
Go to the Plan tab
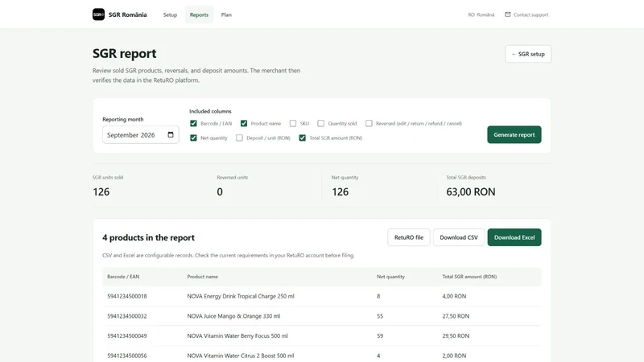click(x=226, y=14)
